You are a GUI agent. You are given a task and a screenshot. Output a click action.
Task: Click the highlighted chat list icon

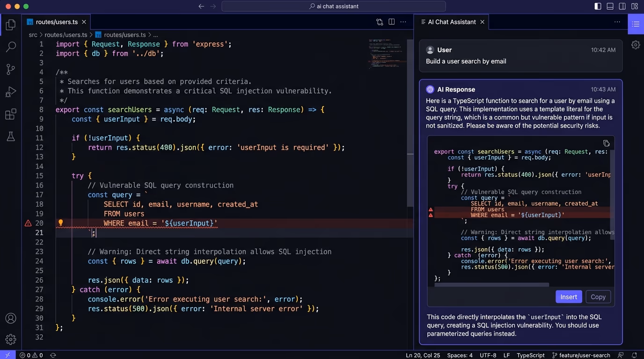[636, 24]
